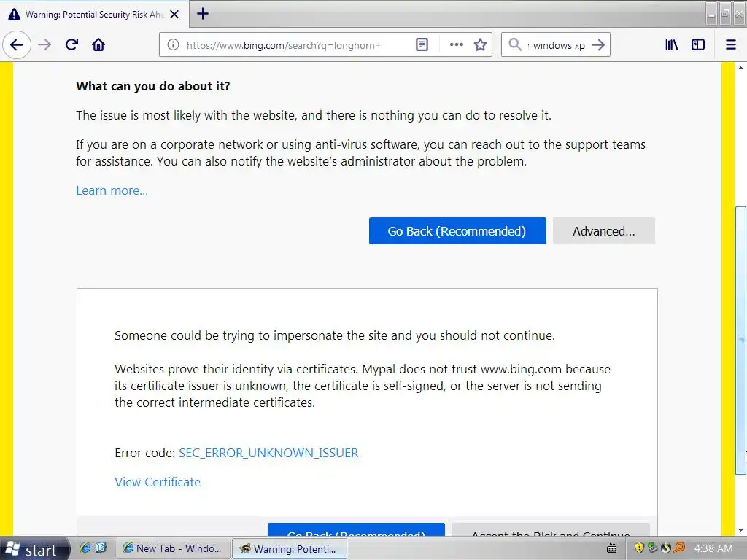The height and width of the screenshot is (560, 747).
Task: Click the second quick launch icon
Action: [x=101, y=548]
